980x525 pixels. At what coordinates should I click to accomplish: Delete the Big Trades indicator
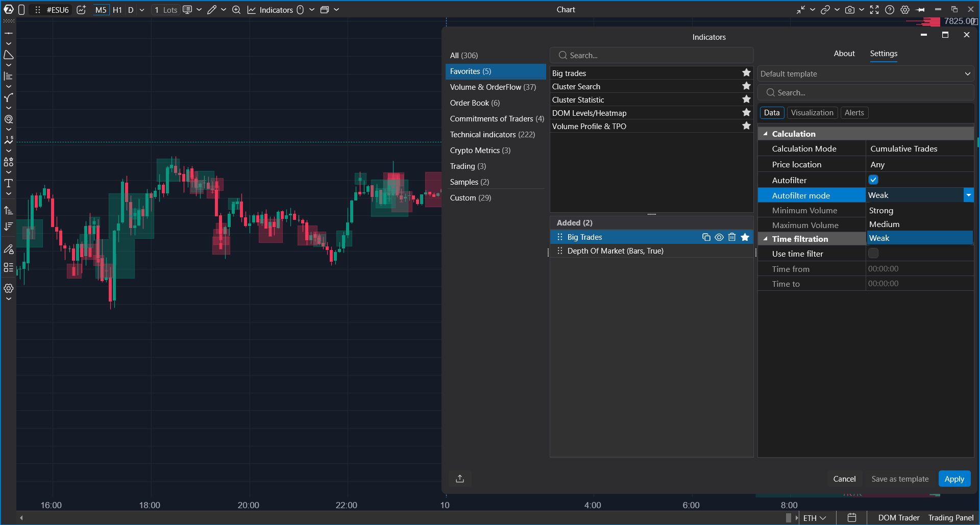pyautogui.click(x=732, y=237)
